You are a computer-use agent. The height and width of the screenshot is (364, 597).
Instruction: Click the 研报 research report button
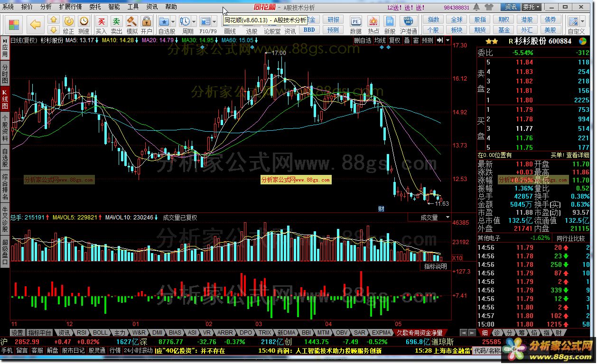(x=334, y=19)
